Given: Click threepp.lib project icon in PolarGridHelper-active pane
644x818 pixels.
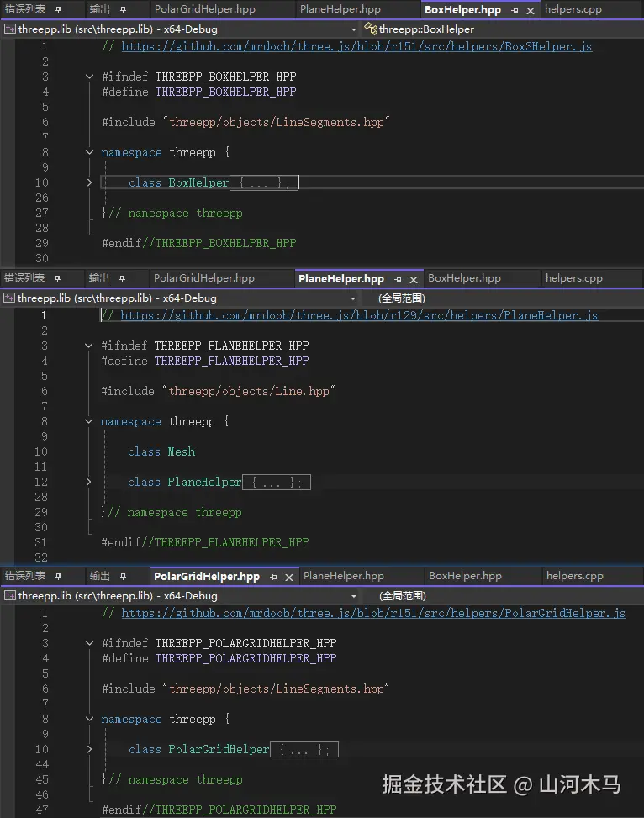Looking at the screenshot, I should pyautogui.click(x=10, y=596).
